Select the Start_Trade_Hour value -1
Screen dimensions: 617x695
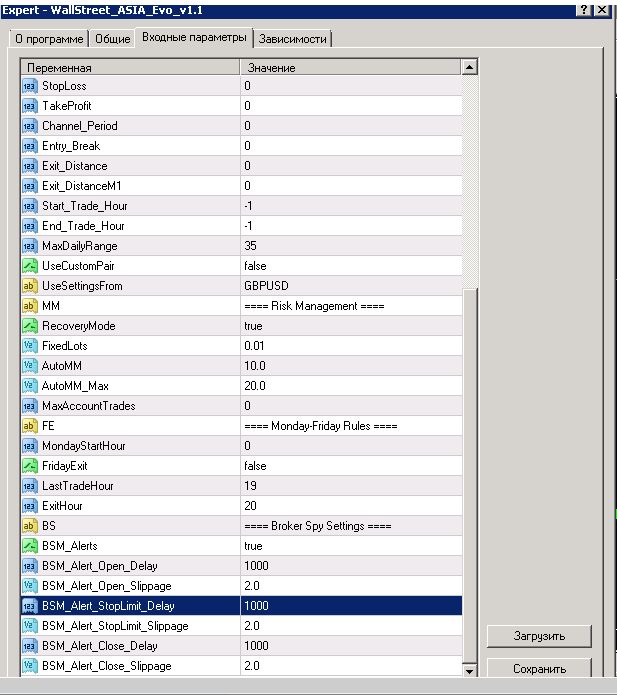coord(248,206)
